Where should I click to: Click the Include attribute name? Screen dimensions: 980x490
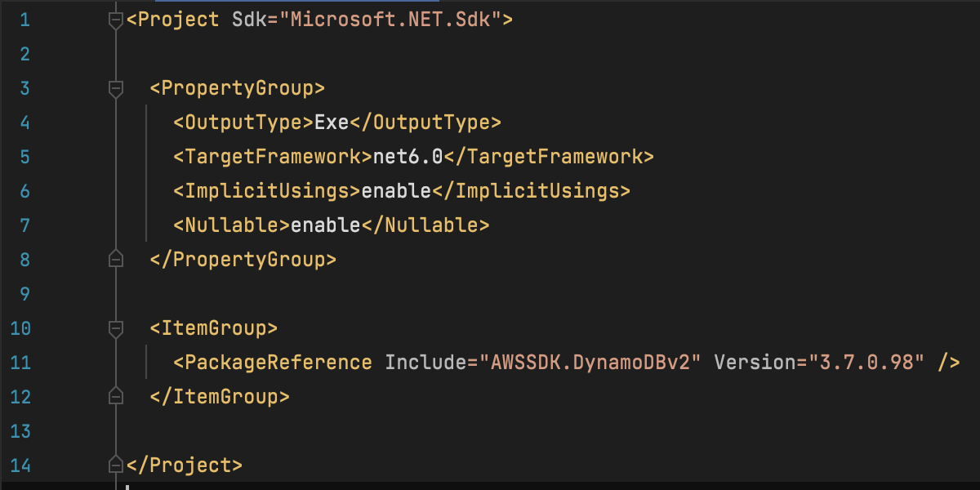(425, 363)
